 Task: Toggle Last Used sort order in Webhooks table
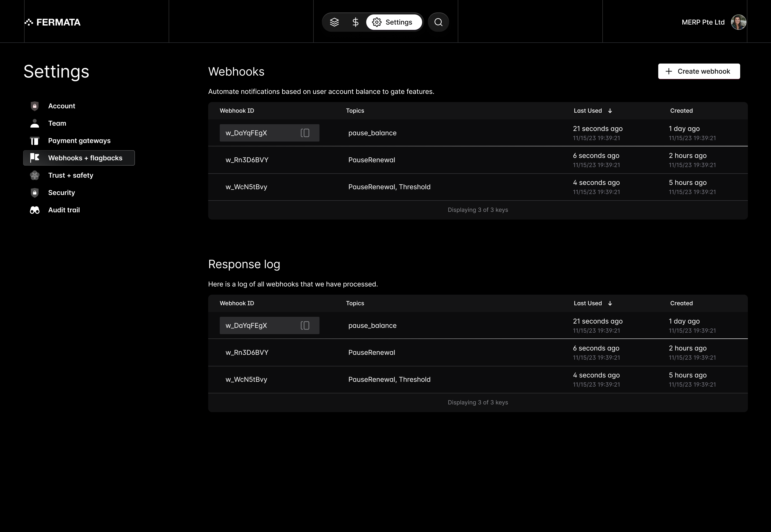coord(610,110)
